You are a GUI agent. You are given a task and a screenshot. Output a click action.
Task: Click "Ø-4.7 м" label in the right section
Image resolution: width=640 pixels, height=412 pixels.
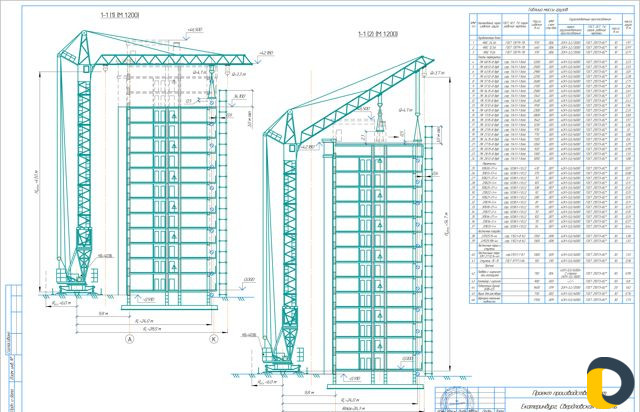[406, 110]
